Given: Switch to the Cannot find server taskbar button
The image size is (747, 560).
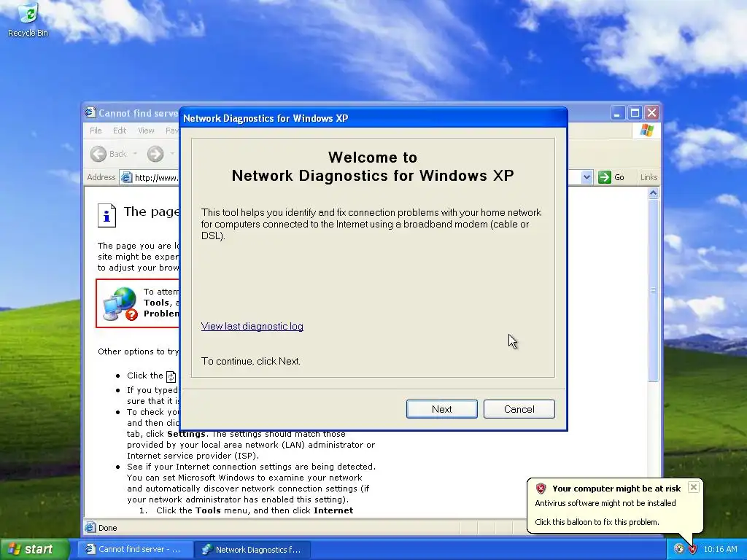Looking at the screenshot, I should (135, 549).
